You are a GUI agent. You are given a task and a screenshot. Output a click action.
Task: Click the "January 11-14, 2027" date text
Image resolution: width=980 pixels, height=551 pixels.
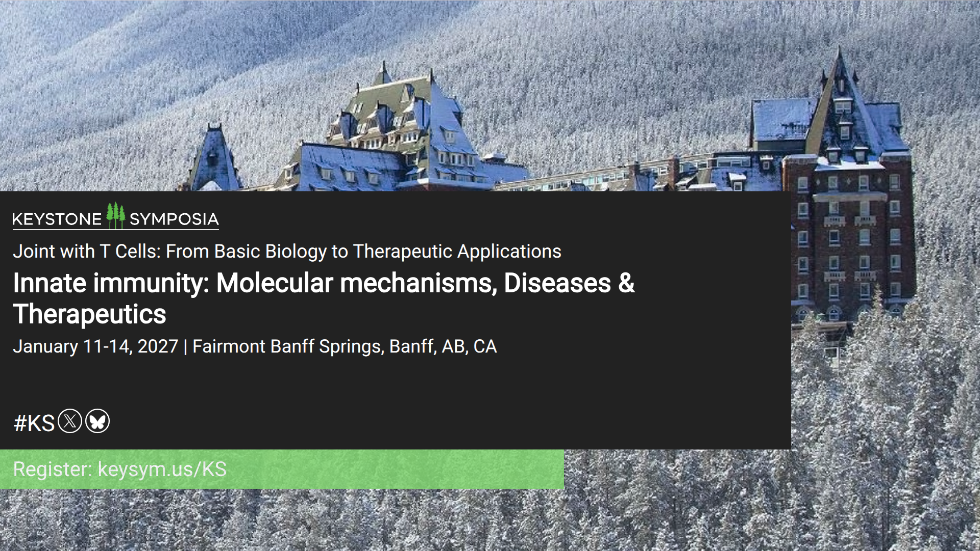(95, 347)
